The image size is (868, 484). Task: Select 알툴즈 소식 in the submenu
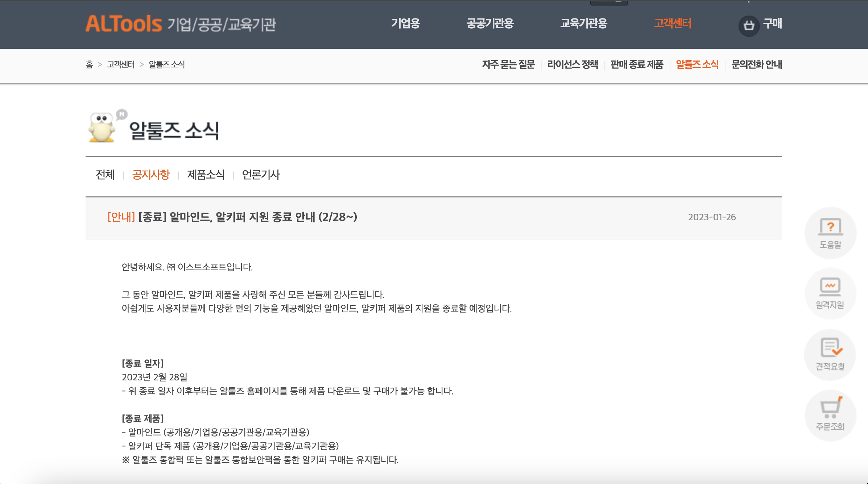(x=697, y=64)
